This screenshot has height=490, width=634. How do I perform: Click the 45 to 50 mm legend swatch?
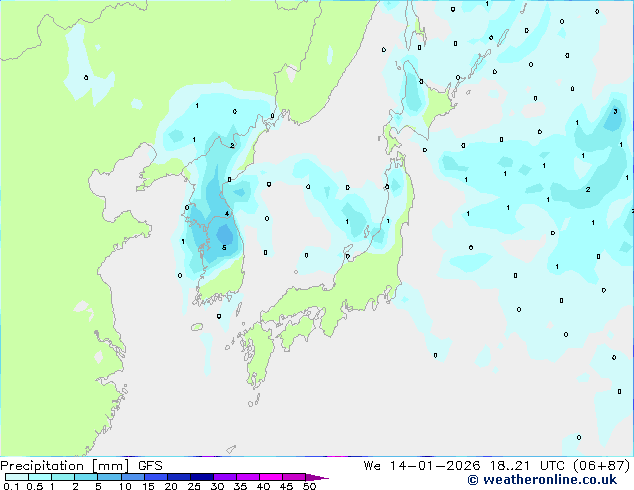[x=294, y=477]
